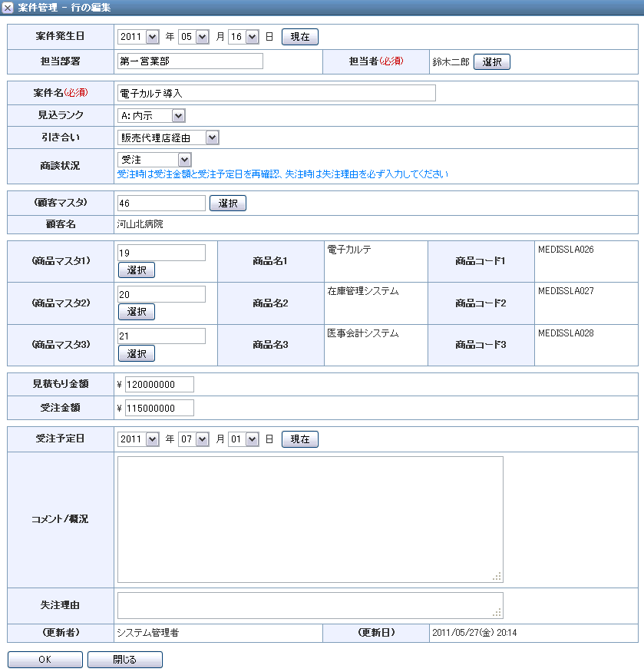Open the month dropdown for 受注予定日
Viewport: 644px width, 672px height.
click(193, 439)
